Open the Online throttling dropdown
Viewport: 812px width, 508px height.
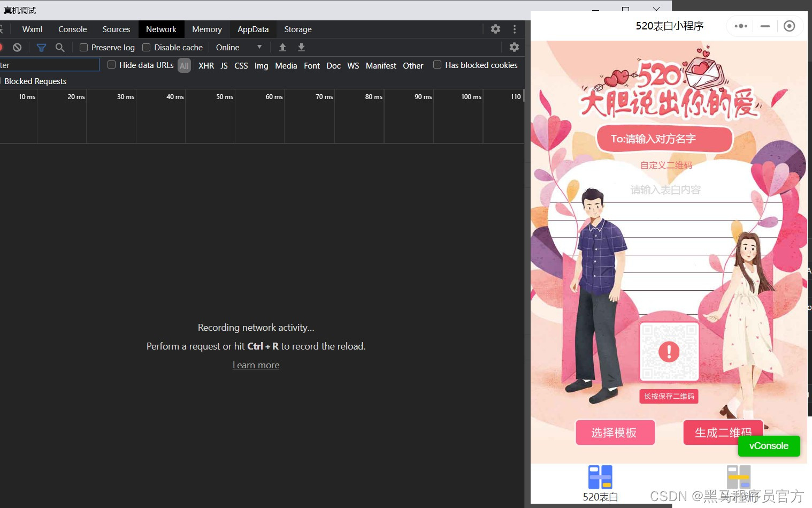coord(239,48)
